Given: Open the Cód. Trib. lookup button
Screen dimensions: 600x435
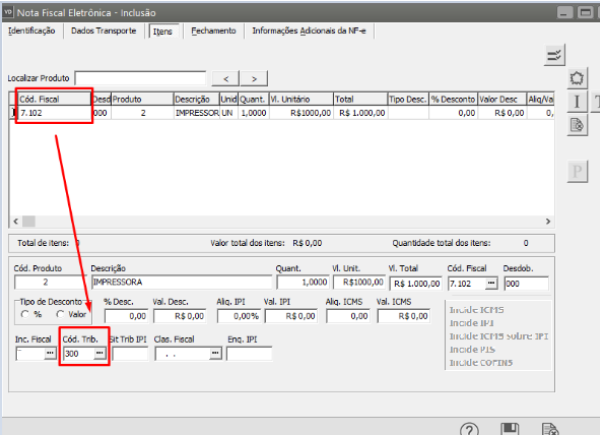Looking at the screenshot, I should click(x=99, y=355).
